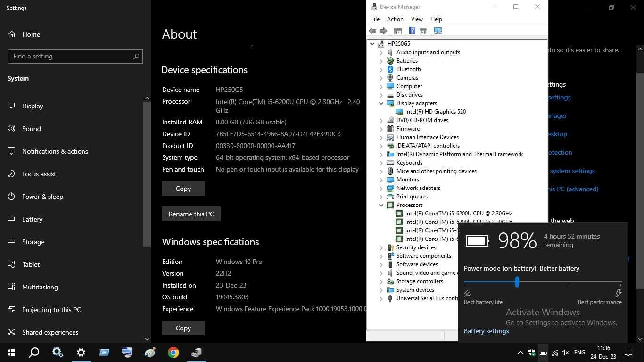Expand the System devices category

(x=381, y=290)
